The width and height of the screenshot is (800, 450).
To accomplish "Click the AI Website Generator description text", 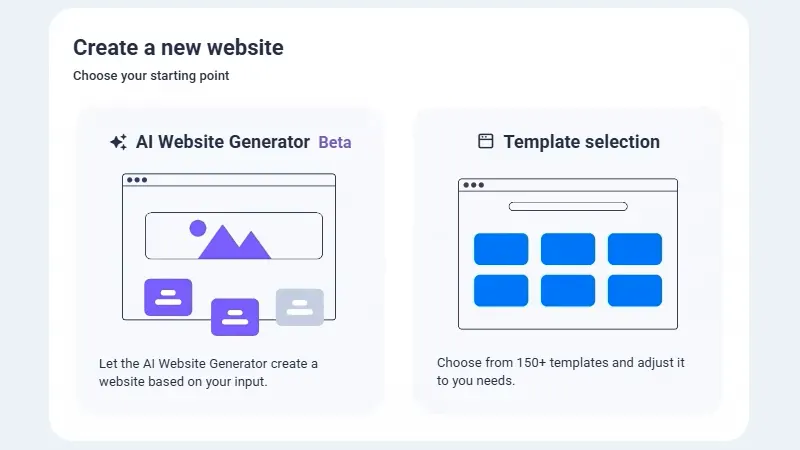I will click(x=208, y=372).
